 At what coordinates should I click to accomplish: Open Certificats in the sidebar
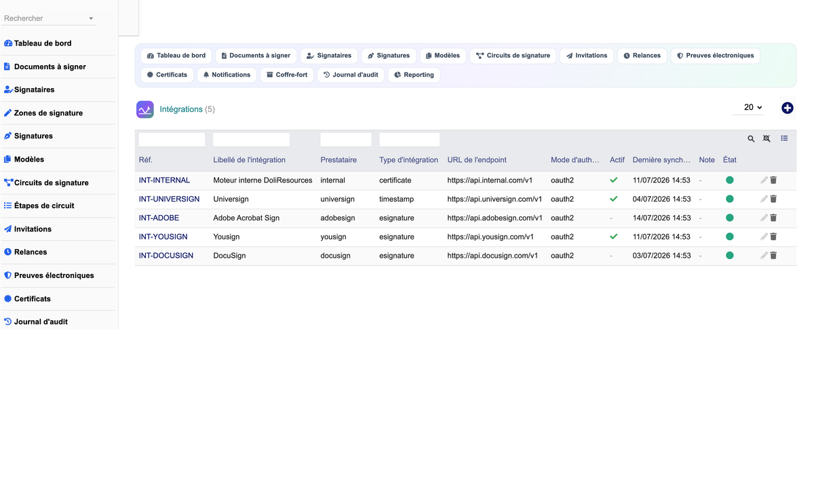(x=32, y=298)
